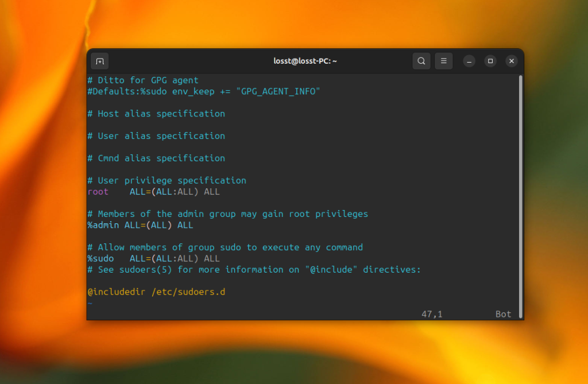Click the terminal vertical scrollbar

coord(520,196)
